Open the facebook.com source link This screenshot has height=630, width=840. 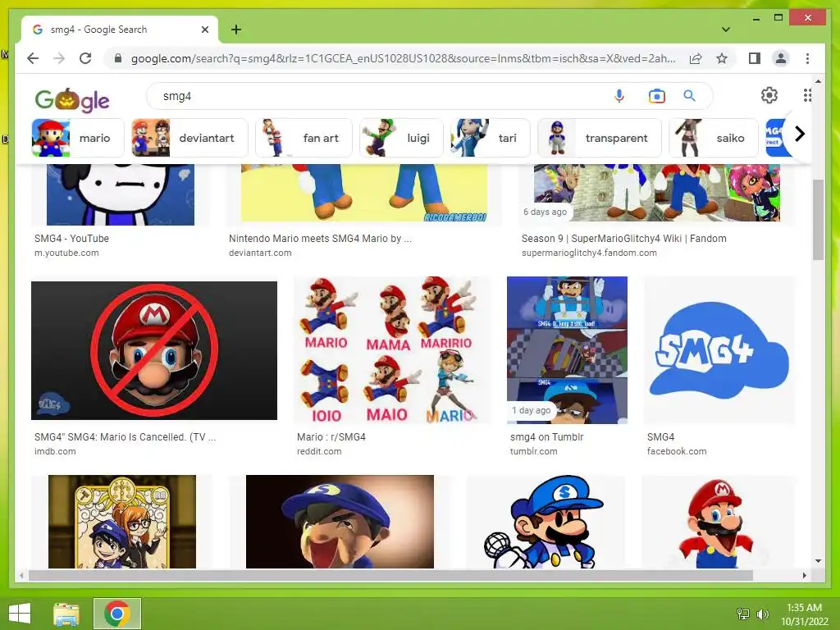tap(677, 452)
